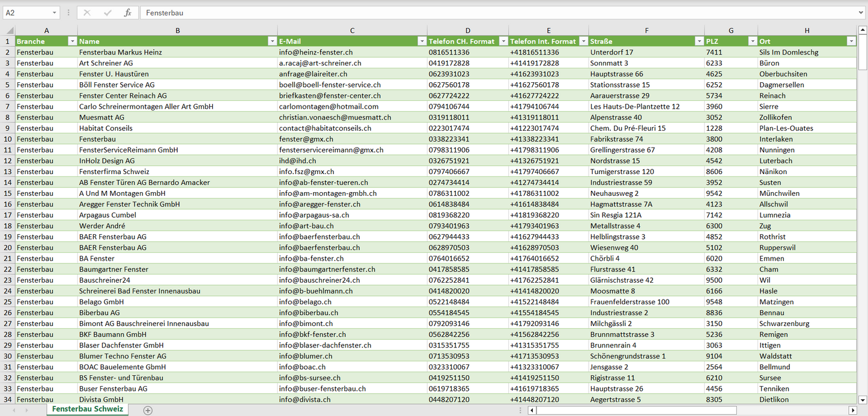Open filter dropdown for Ort column
This screenshot has width=868, height=416.
[851, 41]
